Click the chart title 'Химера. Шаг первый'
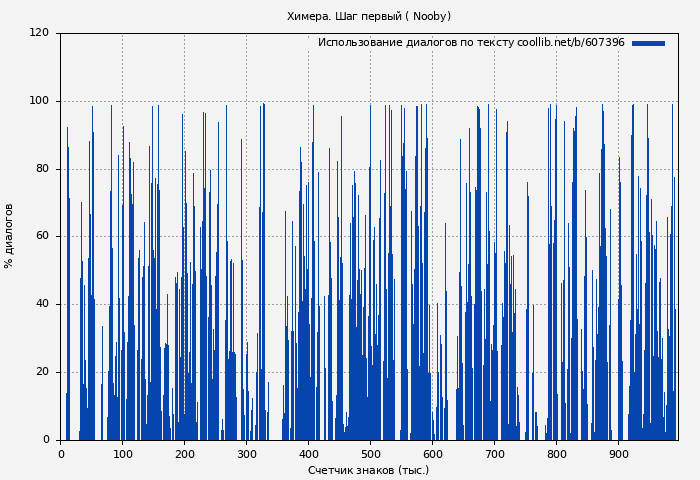Viewport: 700px width, 480px height. tap(368, 16)
